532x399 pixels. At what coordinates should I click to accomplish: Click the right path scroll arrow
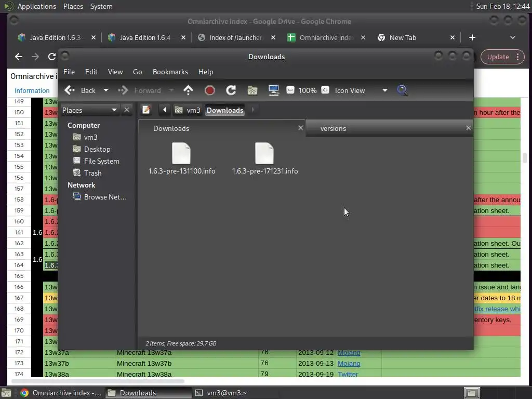(253, 110)
